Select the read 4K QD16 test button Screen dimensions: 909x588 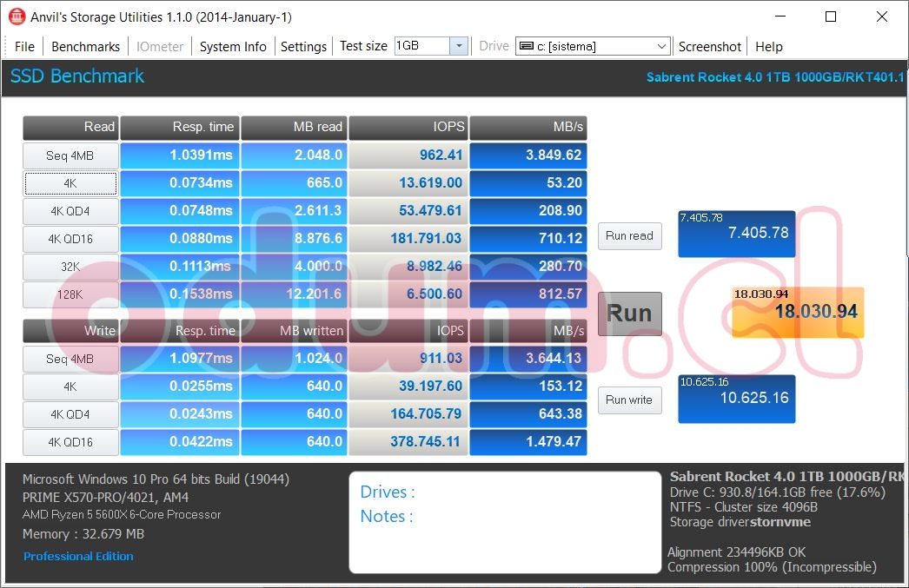pyautogui.click(x=70, y=239)
